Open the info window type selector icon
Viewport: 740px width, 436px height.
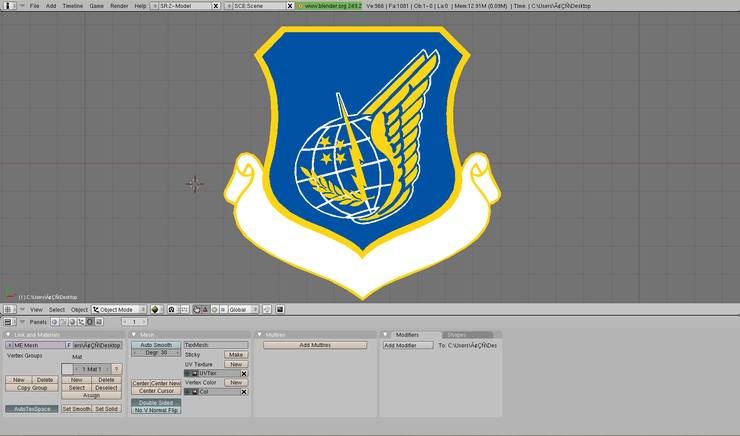pyautogui.click(x=9, y=6)
